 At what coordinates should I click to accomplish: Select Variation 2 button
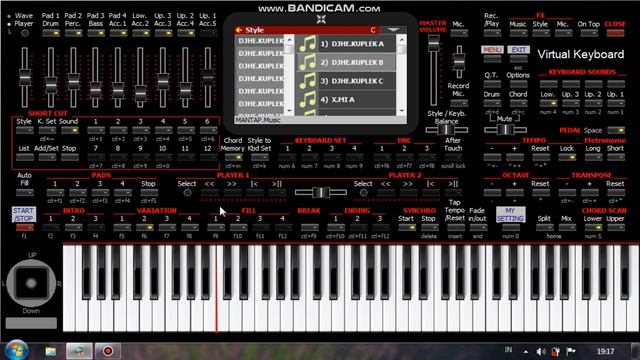tap(144, 227)
